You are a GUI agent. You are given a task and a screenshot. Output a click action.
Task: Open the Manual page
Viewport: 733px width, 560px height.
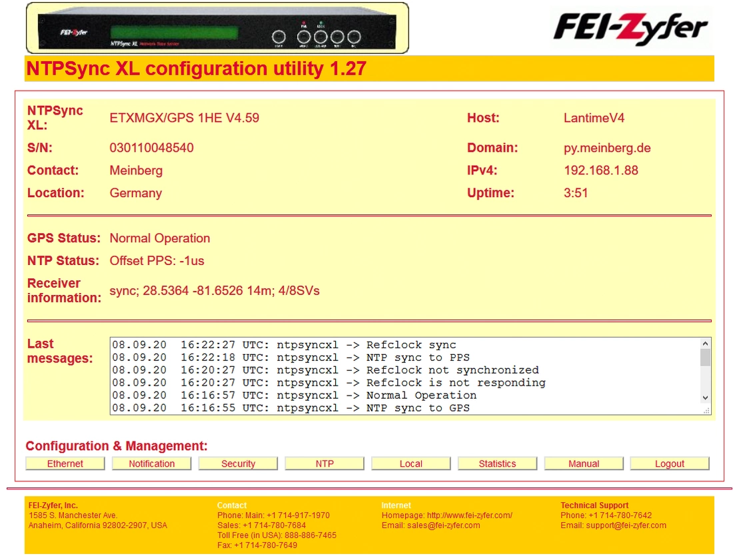tap(584, 463)
